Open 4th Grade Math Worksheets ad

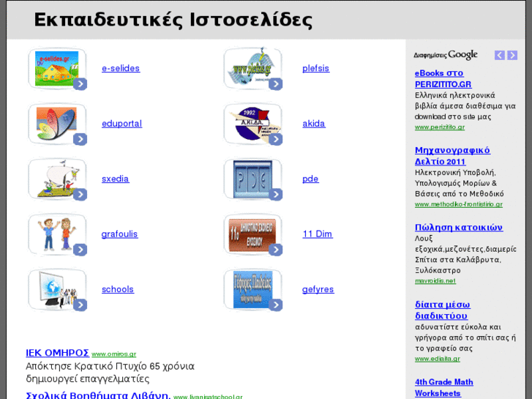click(443, 387)
